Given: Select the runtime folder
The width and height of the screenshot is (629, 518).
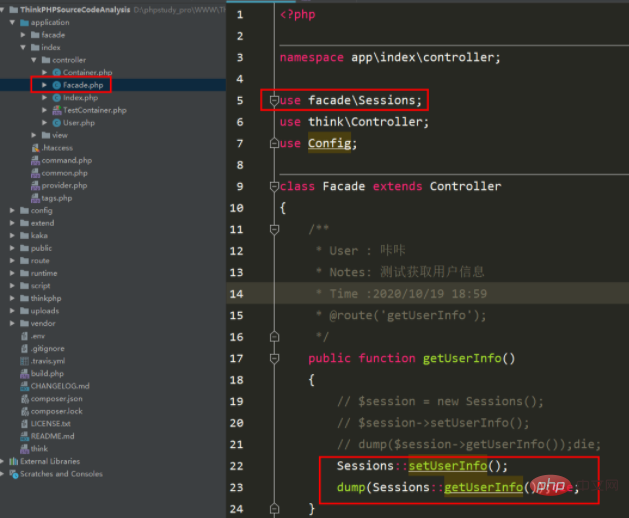Looking at the screenshot, I should point(44,273).
